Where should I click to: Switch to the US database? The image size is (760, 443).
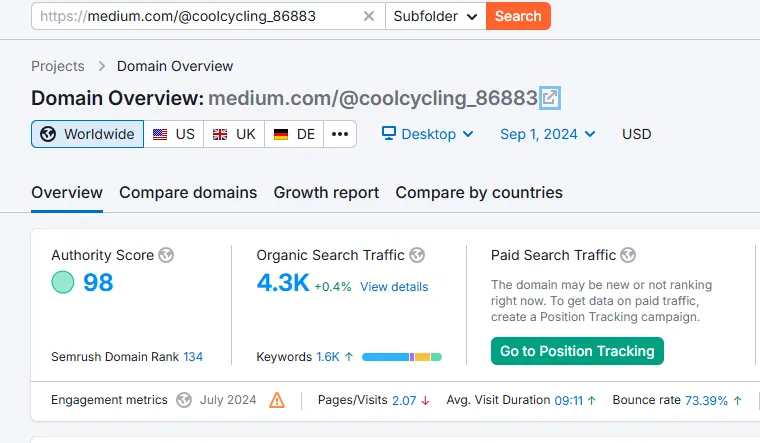click(x=174, y=134)
